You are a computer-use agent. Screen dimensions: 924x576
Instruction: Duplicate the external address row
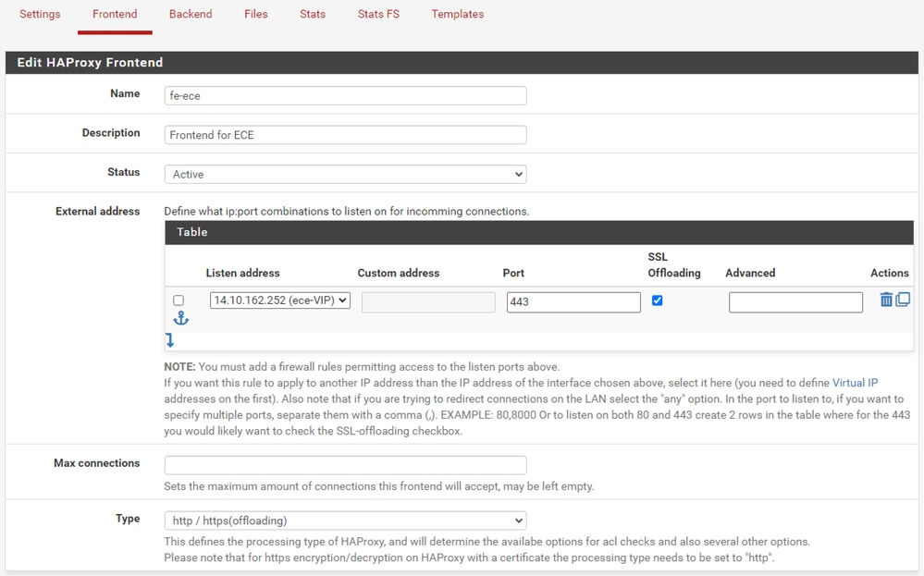[x=903, y=300]
